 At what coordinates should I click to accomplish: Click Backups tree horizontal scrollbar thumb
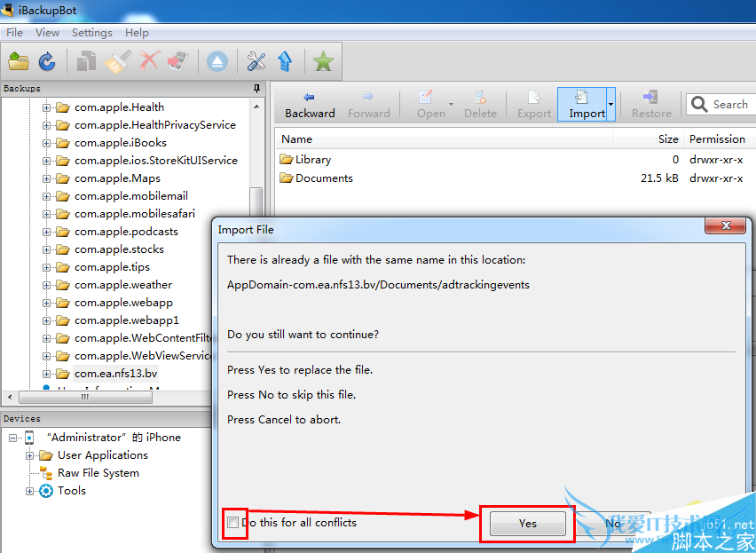(85, 398)
